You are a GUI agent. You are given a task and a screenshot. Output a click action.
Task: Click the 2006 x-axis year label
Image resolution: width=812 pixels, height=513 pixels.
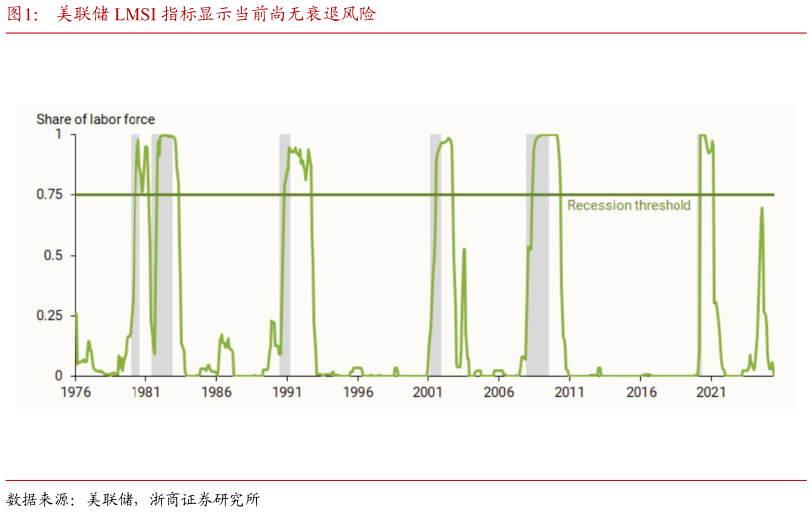point(498,392)
